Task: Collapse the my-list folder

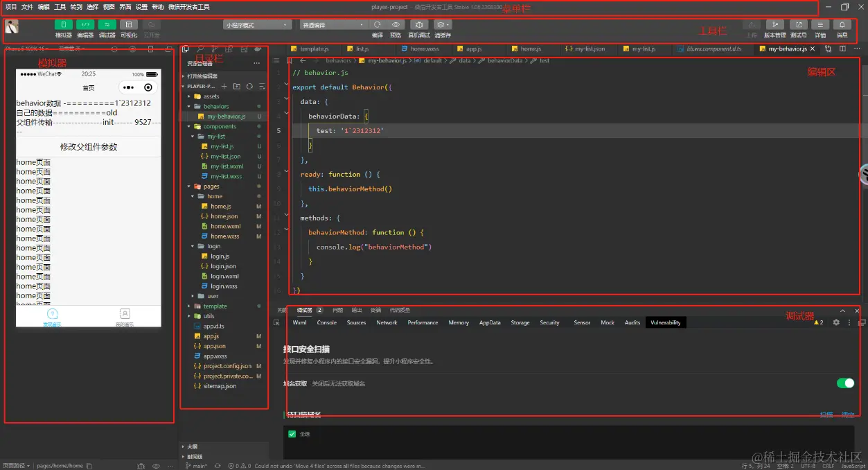Action: 216,137
